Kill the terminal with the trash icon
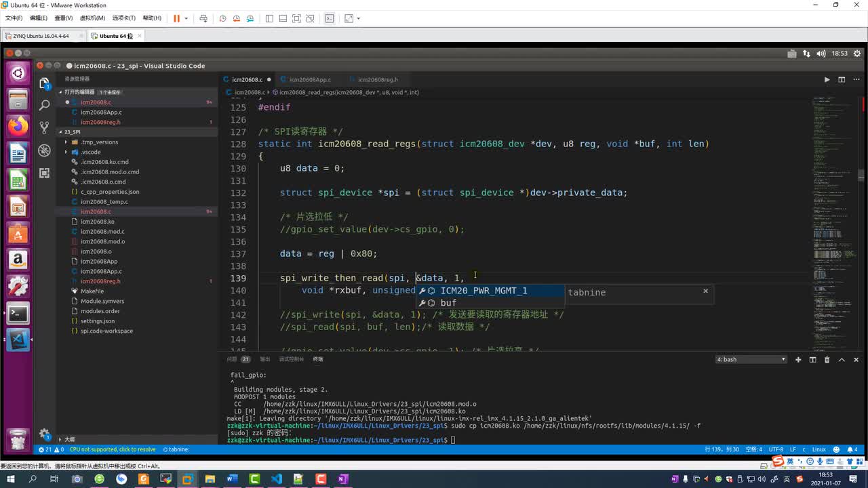Viewport: 868px width, 488px height. click(x=827, y=359)
